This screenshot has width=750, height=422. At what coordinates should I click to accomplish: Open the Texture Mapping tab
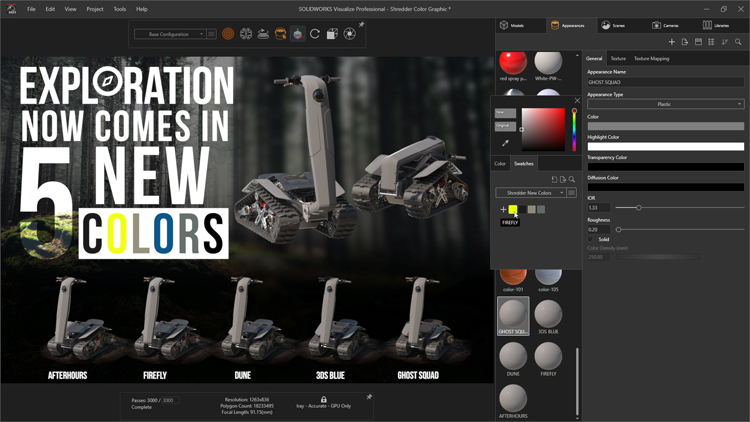click(651, 58)
